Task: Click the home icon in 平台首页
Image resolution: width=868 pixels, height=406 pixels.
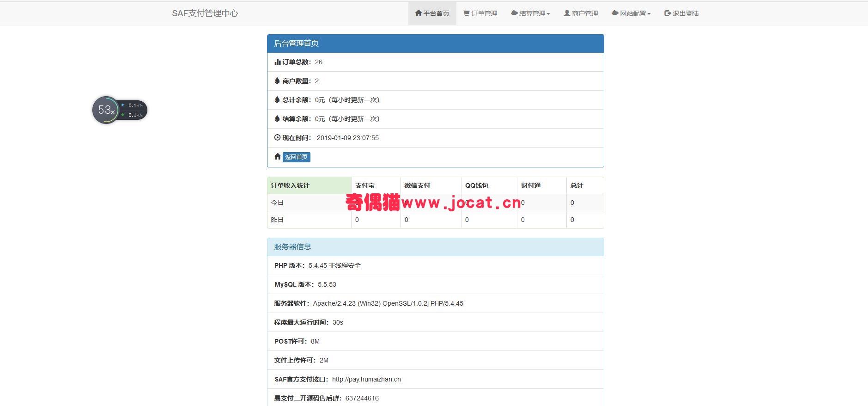Action: click(419, 13)
